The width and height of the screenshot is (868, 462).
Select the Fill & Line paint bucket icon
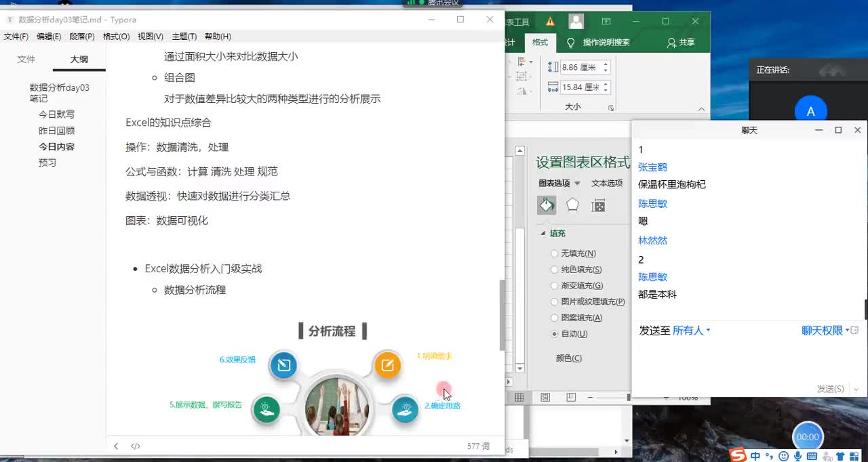[547, 205]
